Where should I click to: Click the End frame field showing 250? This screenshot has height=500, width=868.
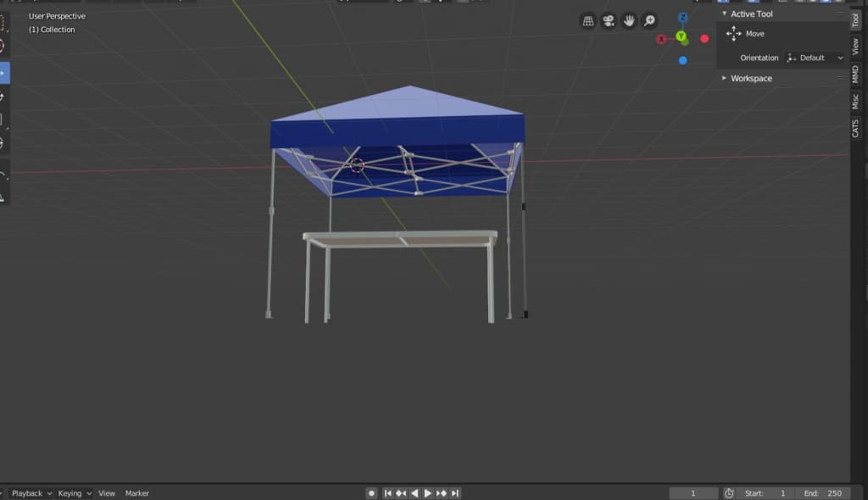[822, 493]
